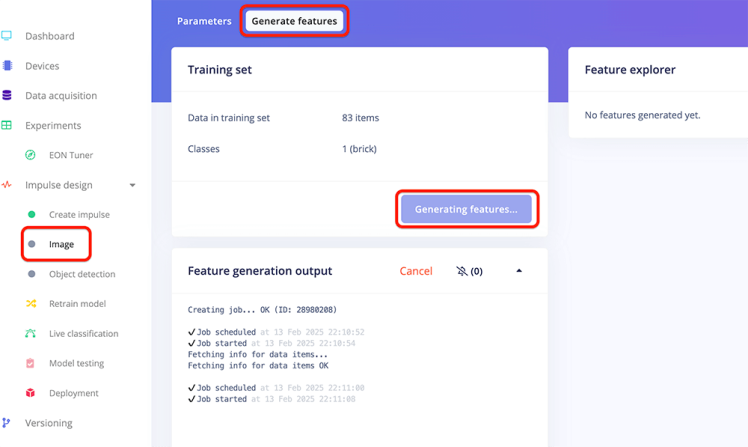Collapse the Impulse design section arrow
The width and height of the screenshot is (748, 447).
pos(133,185)
